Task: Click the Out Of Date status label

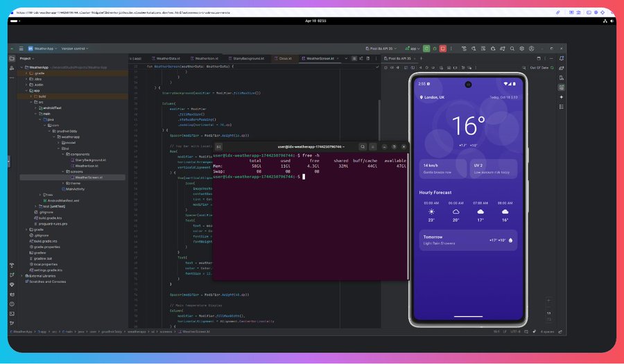Action: coord(539,68)
